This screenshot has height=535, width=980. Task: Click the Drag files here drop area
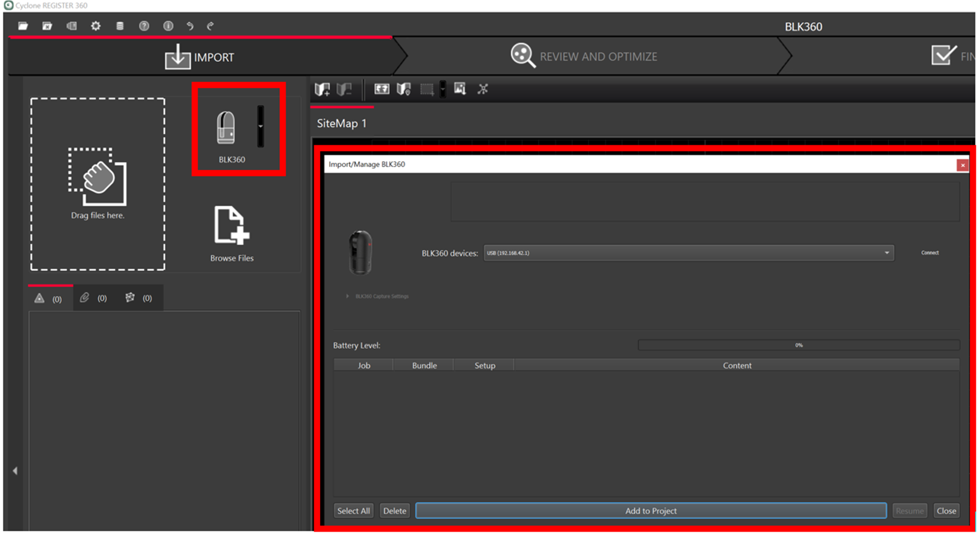pyautogui.click(x=98, y=184)
